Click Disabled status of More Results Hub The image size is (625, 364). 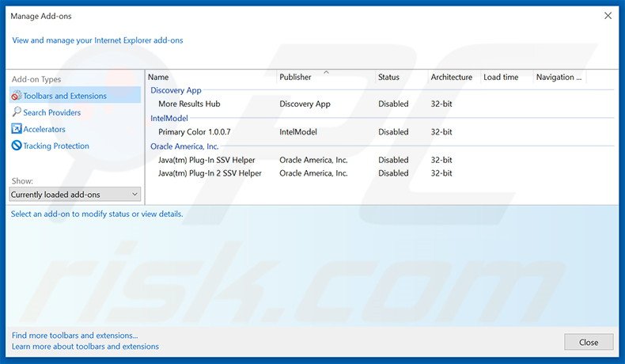(x=393, y=104)
